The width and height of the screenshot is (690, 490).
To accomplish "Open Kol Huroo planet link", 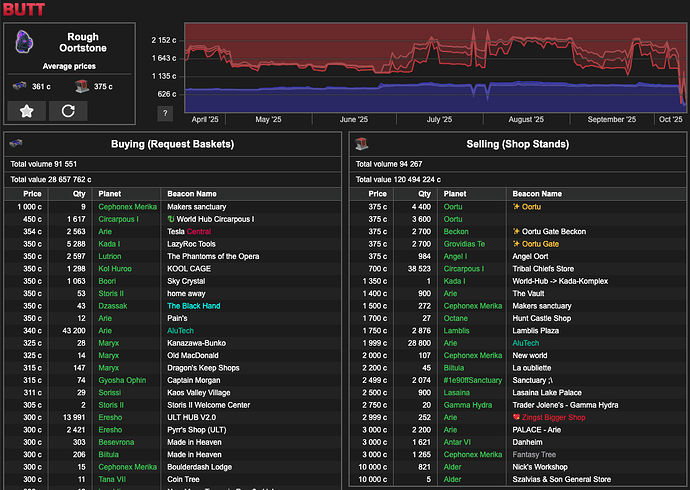I will tap(115, 268).
